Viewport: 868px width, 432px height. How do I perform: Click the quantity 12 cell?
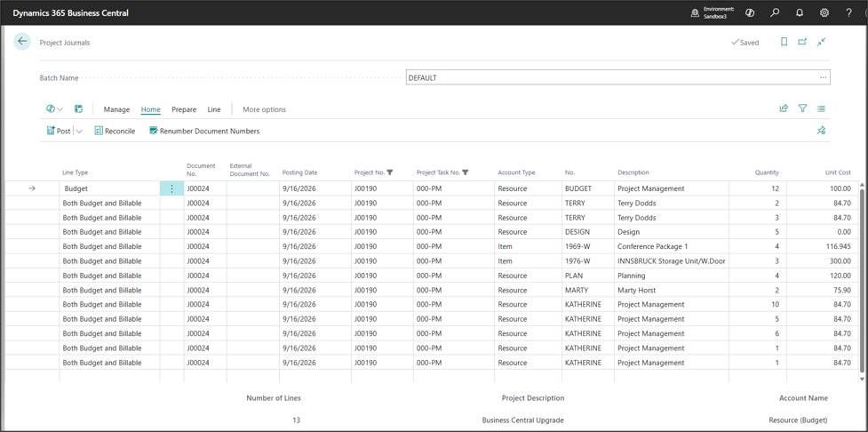coord(757,188)
